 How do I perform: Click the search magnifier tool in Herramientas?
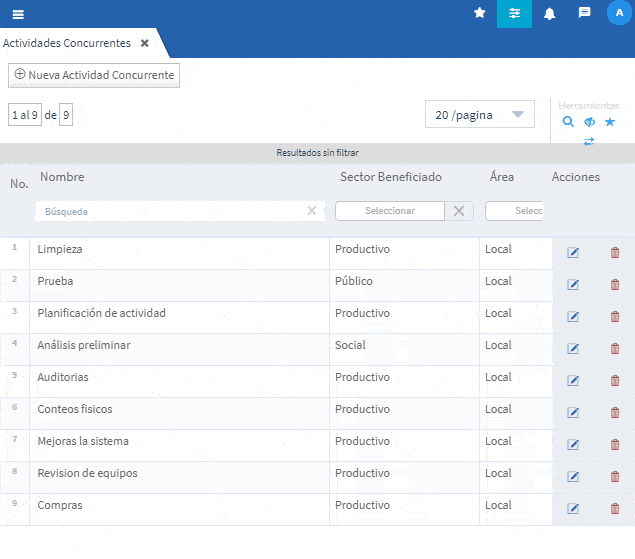coord(568,122)
